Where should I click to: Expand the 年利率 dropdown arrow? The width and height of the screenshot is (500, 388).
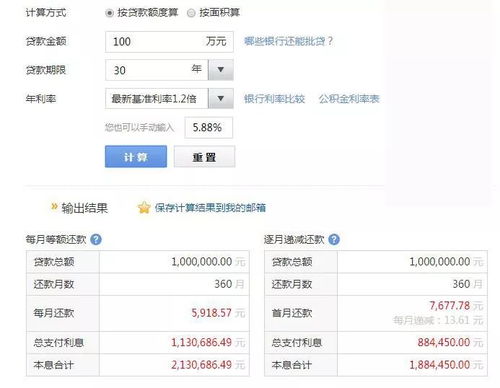221,99
